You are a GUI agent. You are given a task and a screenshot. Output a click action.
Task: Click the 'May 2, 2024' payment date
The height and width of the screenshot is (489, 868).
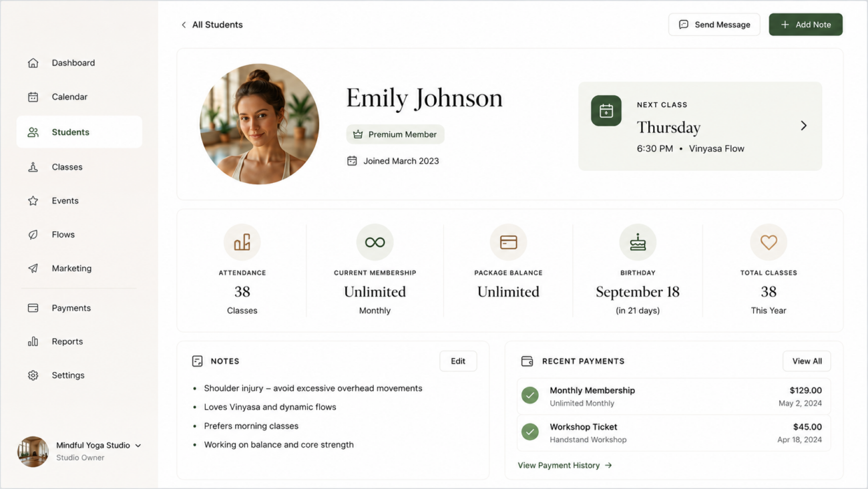(x=800, y=403)
